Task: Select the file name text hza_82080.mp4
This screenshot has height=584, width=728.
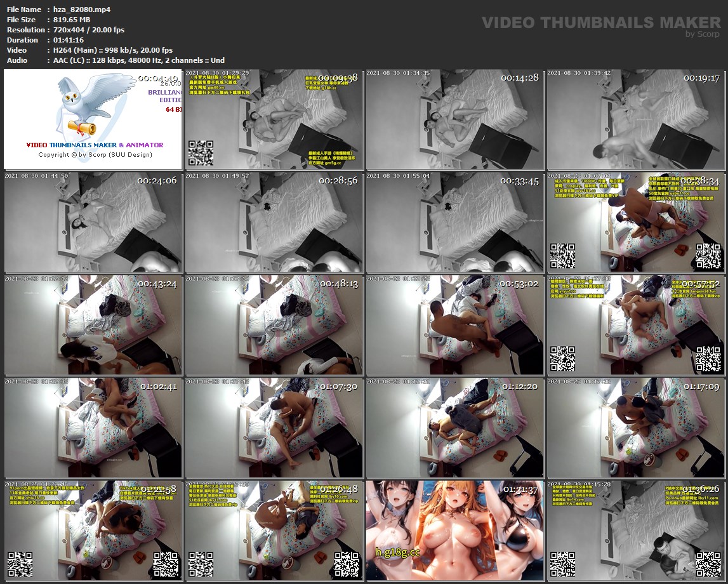Action: coord(82,10)
